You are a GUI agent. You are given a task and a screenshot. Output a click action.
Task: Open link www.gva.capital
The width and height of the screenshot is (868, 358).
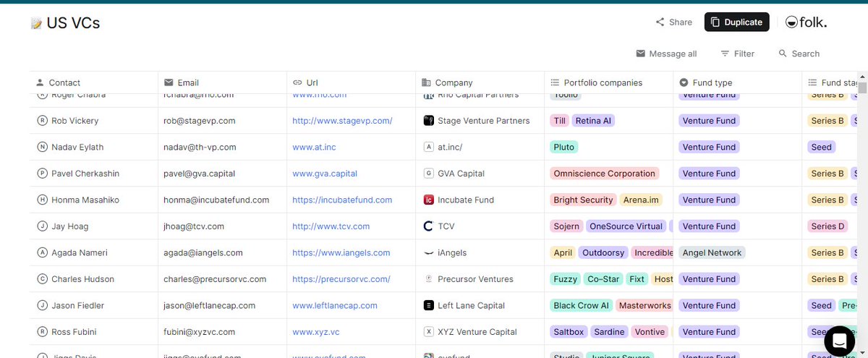click(325, 174)
